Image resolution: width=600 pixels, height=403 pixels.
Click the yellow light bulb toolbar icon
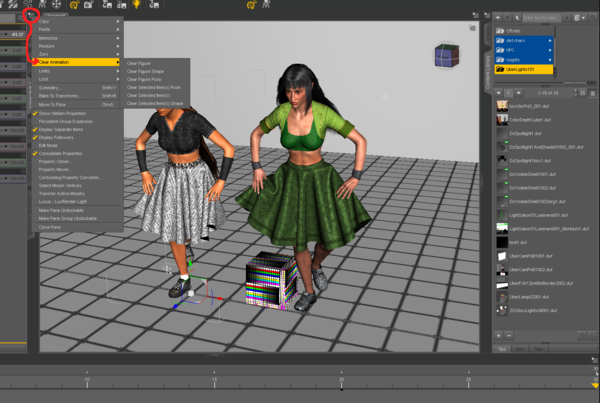point(136,5)
